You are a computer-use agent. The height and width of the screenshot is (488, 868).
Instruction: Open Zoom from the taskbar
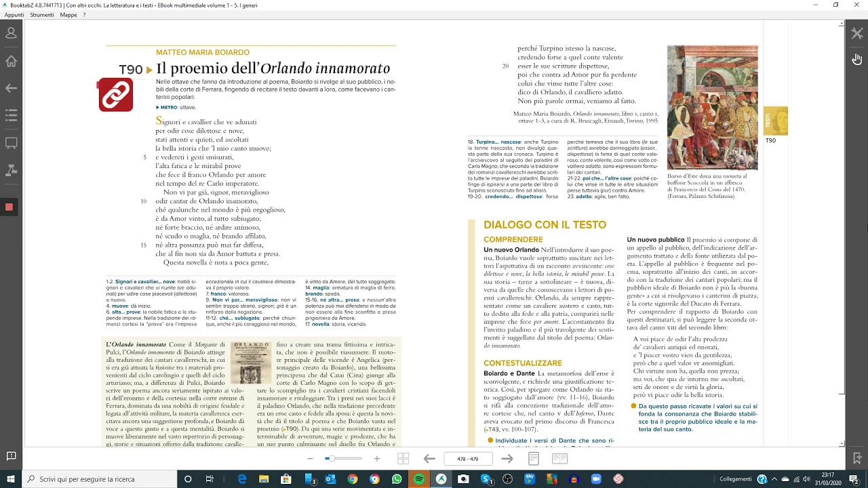596,479
